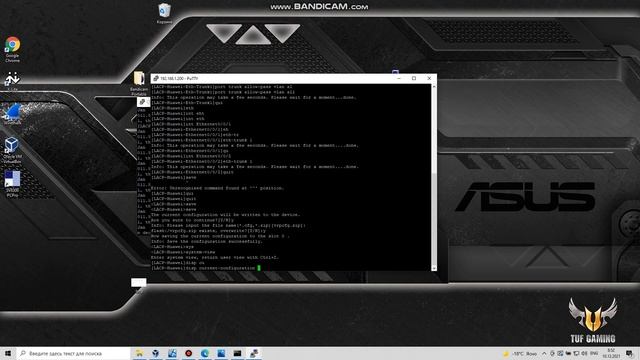
Task: Click the PuTTY scrollbar up arrow
Action: [x=433, y=87]
